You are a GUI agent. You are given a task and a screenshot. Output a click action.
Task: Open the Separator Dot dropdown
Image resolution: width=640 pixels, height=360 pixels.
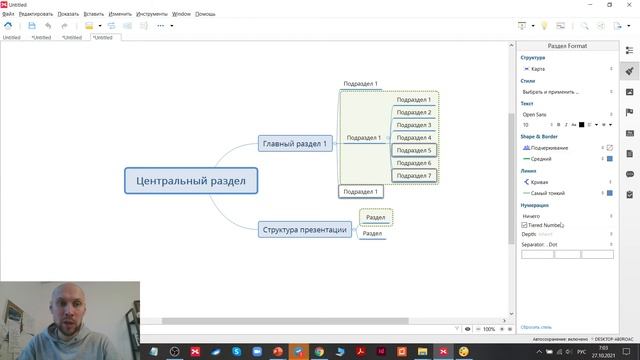tap(567, 244)
